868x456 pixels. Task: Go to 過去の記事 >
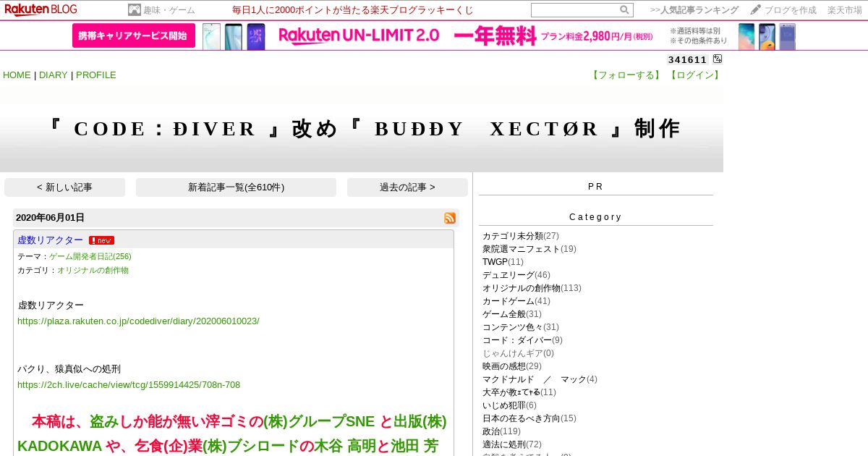point(407,187)
